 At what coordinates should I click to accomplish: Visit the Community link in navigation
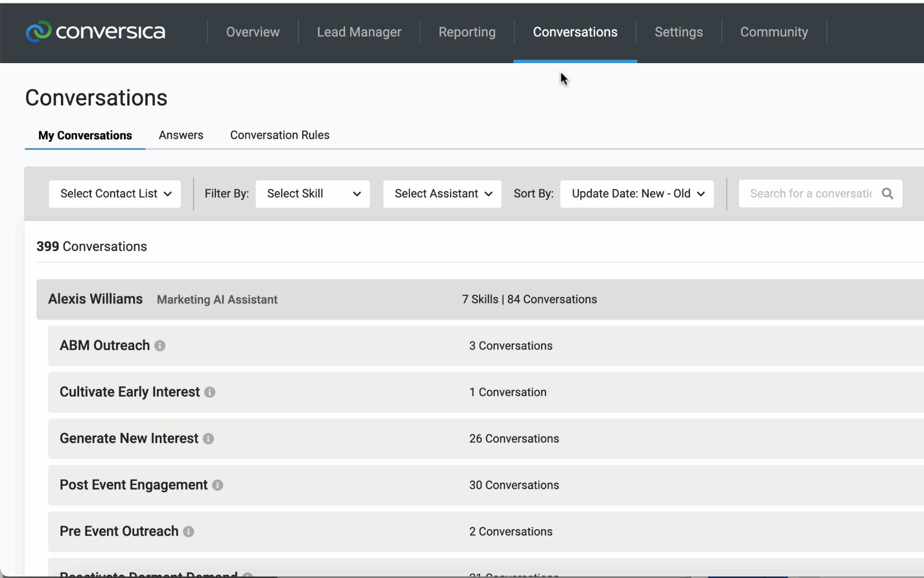[x=774, y=32]
